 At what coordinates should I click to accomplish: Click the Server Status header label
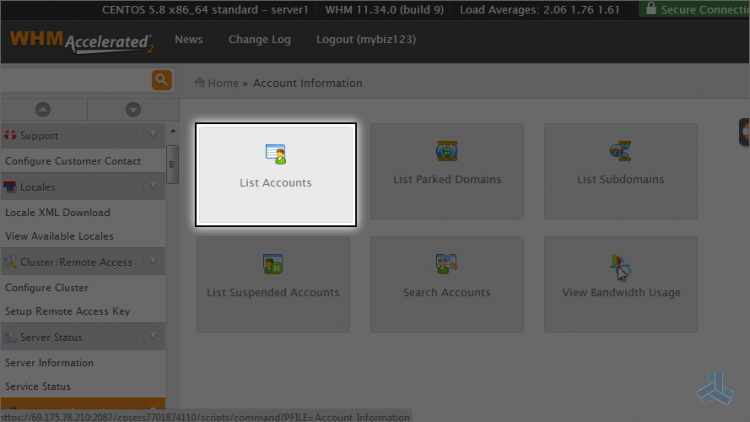(x=51, y=337)
